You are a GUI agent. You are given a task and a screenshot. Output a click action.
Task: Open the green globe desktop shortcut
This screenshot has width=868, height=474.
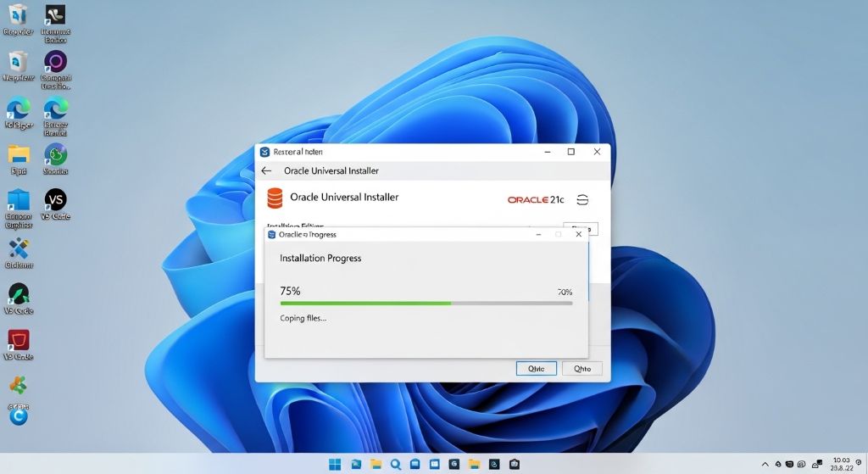(x=55, y=154)
